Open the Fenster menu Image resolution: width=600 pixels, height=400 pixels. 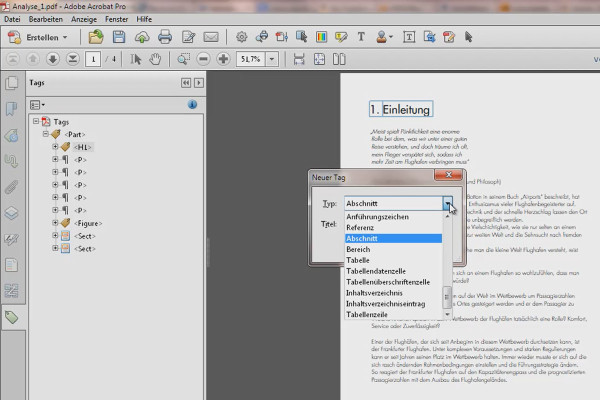[x=116, y=19]
